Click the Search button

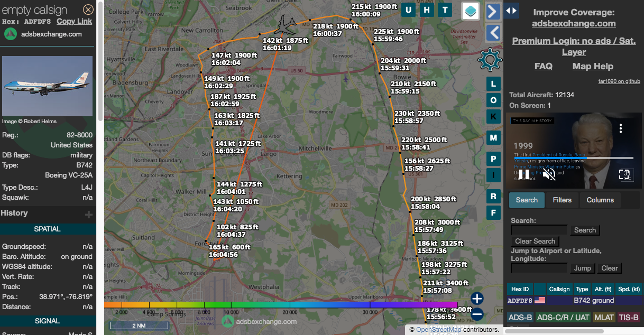pyautogui.click(x=585, y=230)
